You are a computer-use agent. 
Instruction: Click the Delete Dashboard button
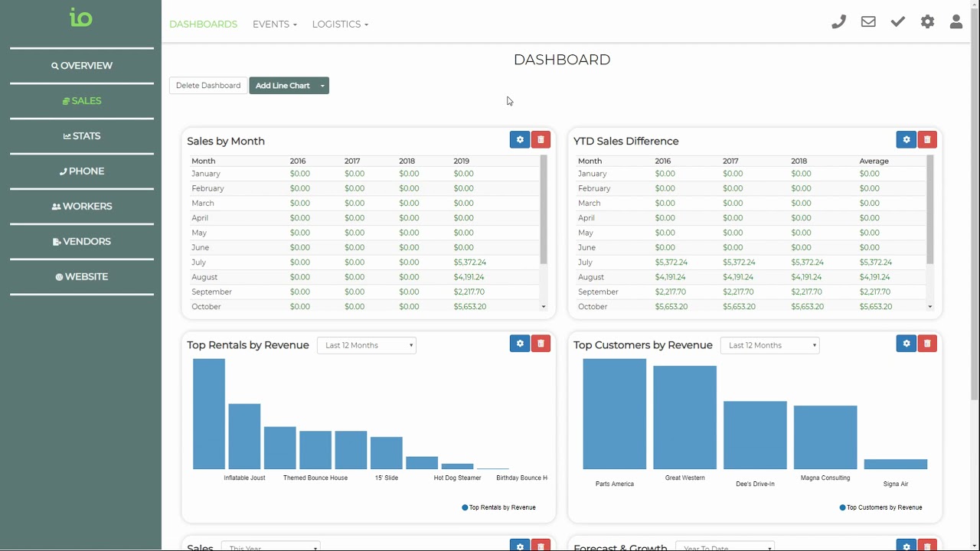tap(208, 86)
